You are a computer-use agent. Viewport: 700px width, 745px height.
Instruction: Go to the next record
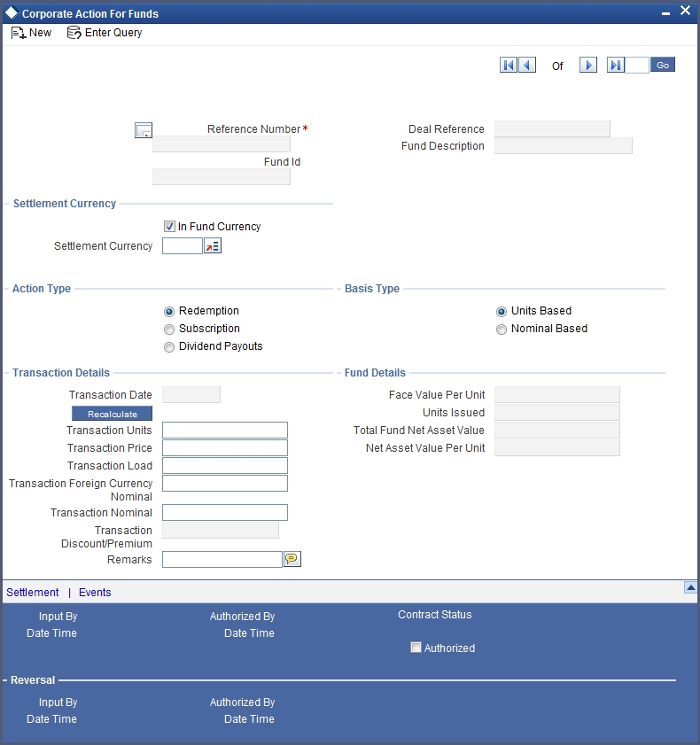(x=588, y=65)
